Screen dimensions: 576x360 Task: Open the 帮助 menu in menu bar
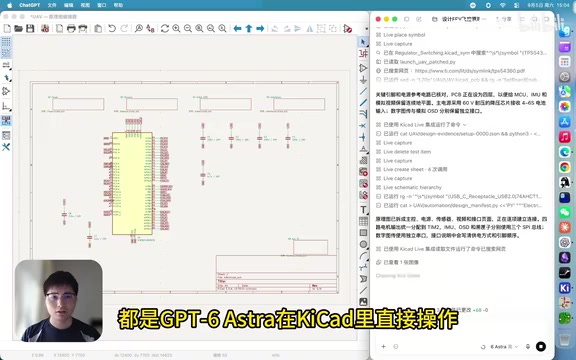coord(118,5)
